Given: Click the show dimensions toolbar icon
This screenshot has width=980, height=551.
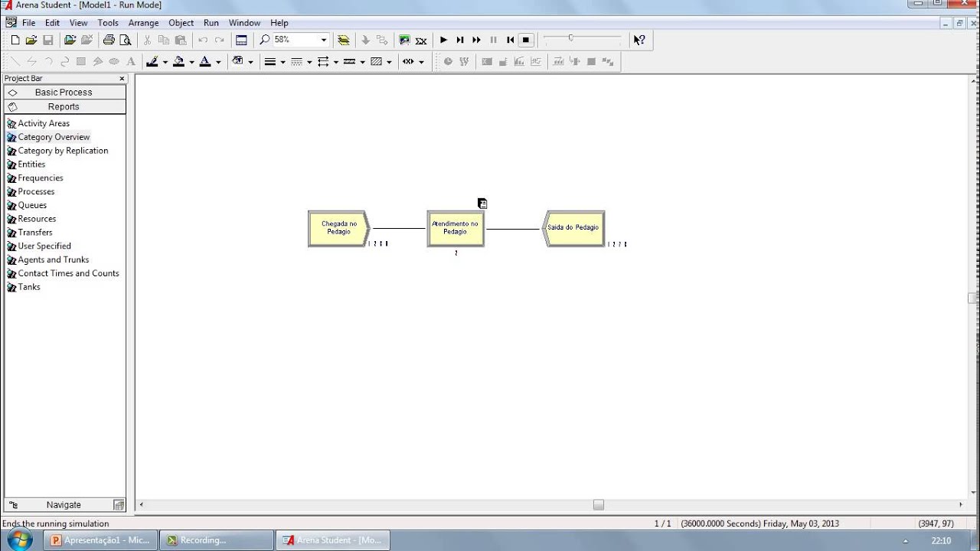Looking at the screenshot, I should point(408,62).
